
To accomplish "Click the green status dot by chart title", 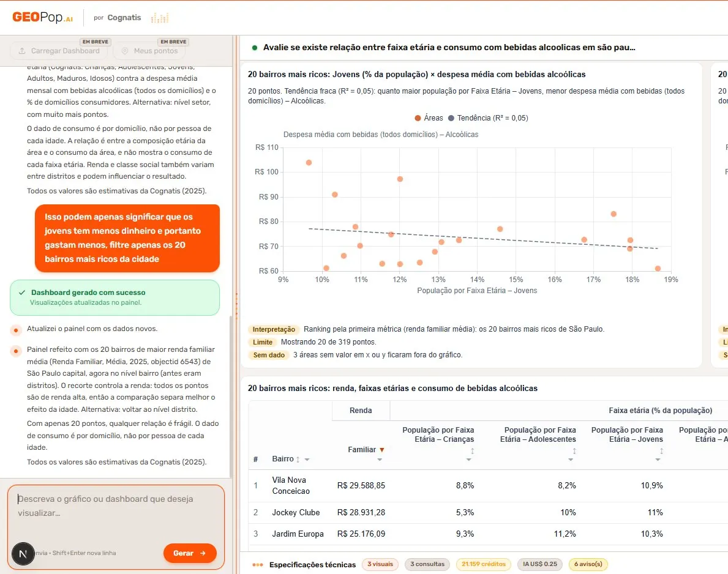I will coord(255,47).
